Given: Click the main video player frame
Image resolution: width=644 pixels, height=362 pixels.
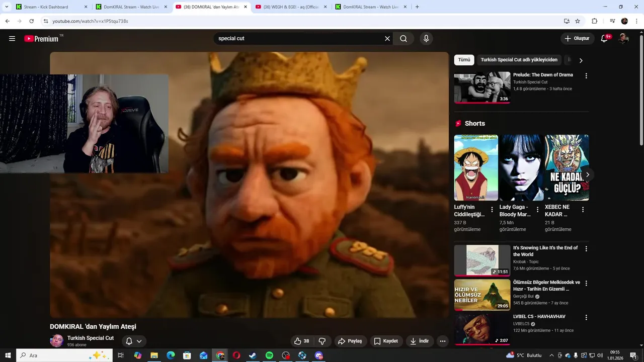Looking at the screenshot, I should 249,185.
